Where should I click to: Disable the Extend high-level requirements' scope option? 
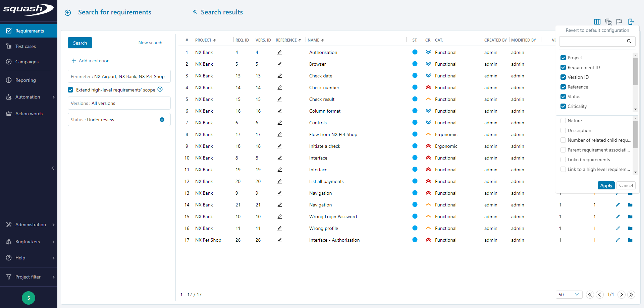click(70, 89)
